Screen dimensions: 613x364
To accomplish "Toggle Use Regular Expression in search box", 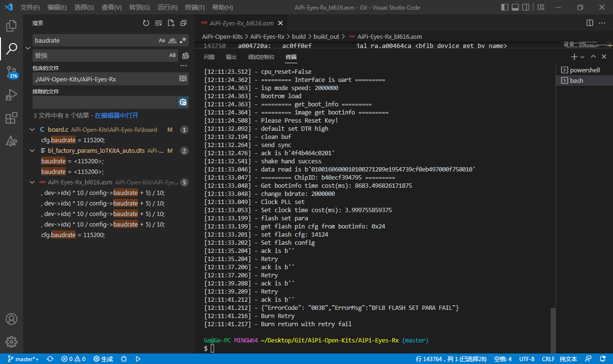I will click(183, 40).
